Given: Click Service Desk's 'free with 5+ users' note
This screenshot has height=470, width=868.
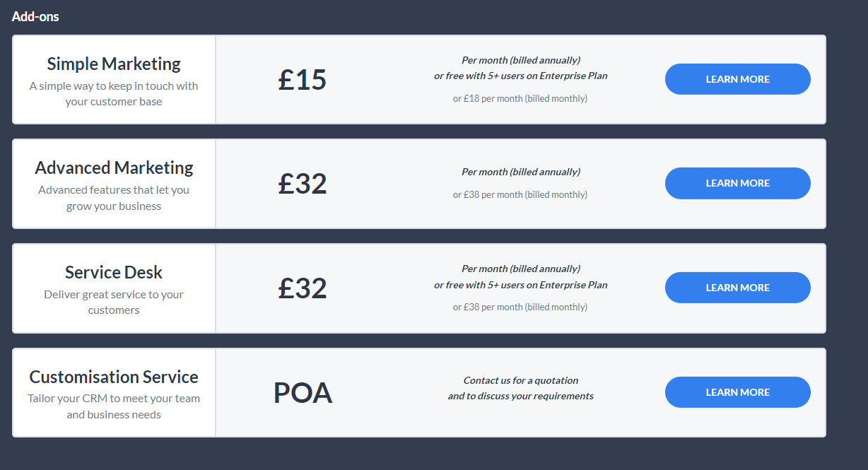Looking at the screenshot, I should 521,285.
